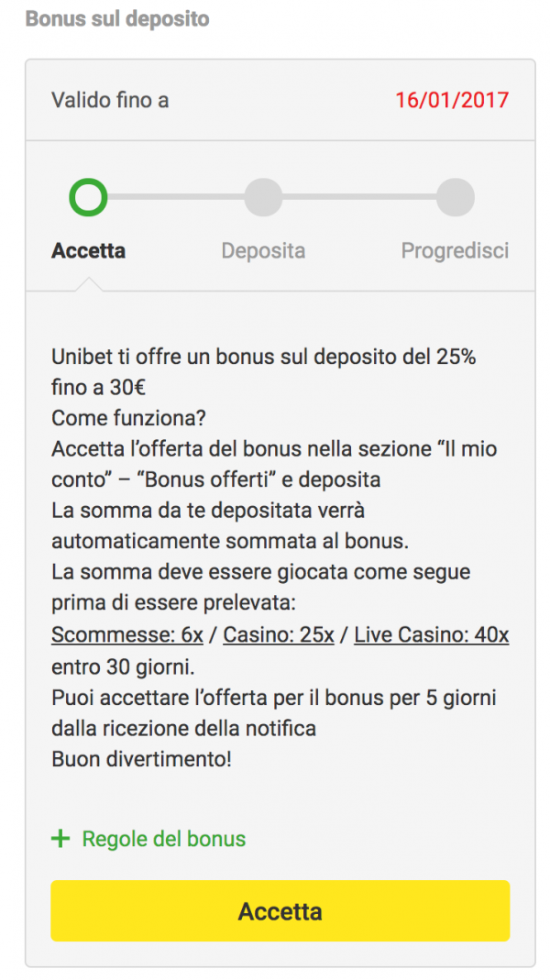Open the Casino: 25x link

tap(279, 634)
